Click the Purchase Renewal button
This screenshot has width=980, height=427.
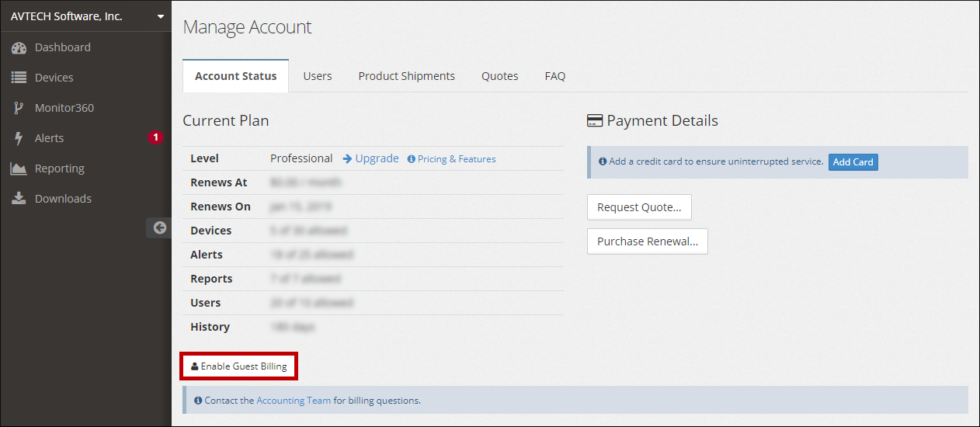tap(647, 241)
